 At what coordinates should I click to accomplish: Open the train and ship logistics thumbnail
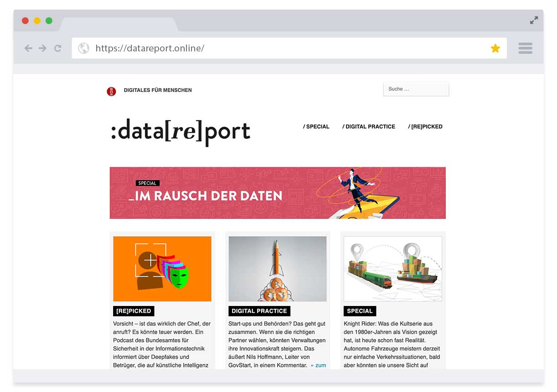393,269
